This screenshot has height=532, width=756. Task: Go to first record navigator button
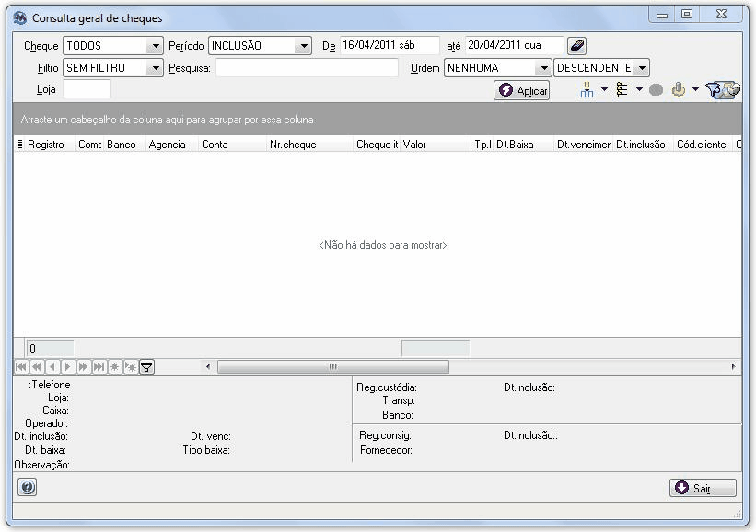(x=21, y=367)
